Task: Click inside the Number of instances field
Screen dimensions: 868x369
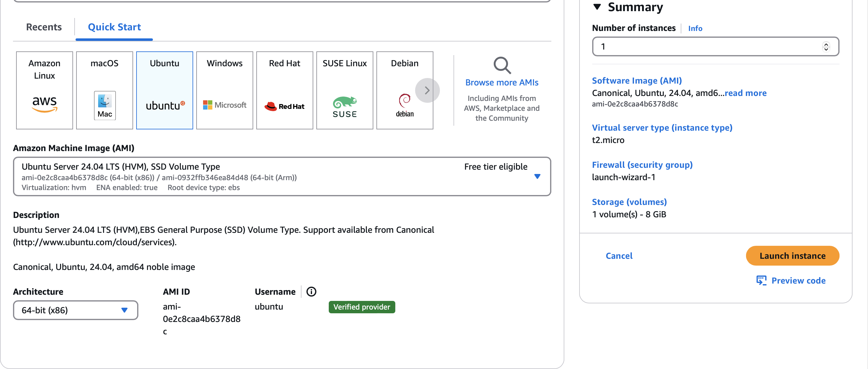Action: [x=715, y=46]
